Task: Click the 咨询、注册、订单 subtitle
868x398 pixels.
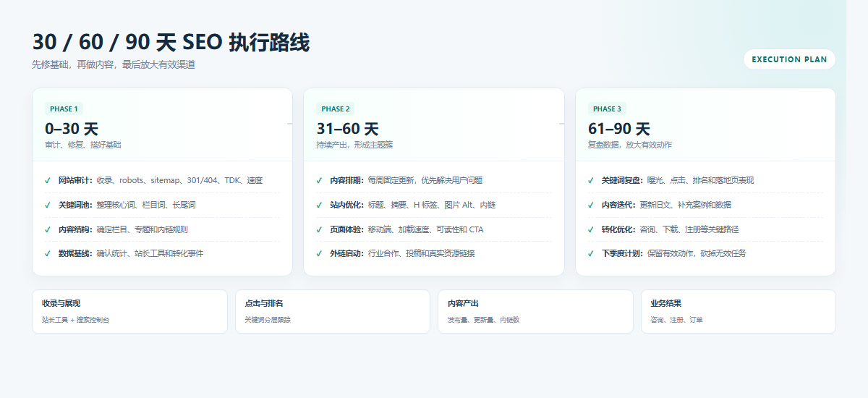Action: 676,320
